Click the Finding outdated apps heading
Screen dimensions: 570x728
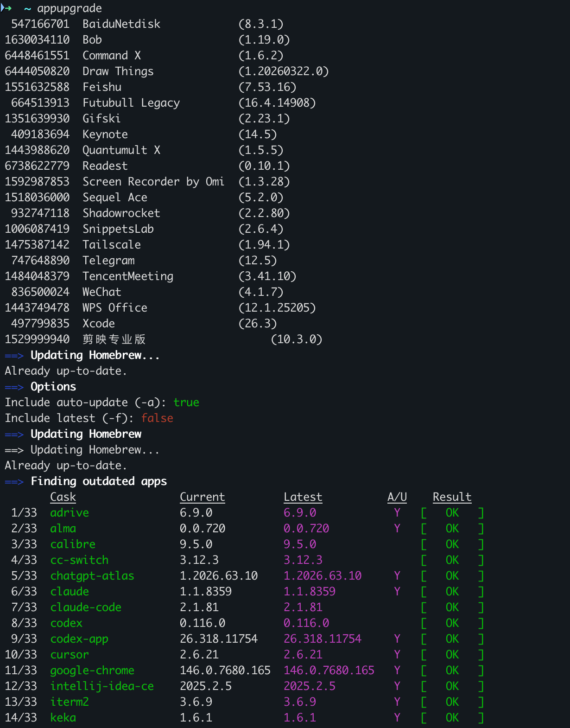[x=99, y=481]
